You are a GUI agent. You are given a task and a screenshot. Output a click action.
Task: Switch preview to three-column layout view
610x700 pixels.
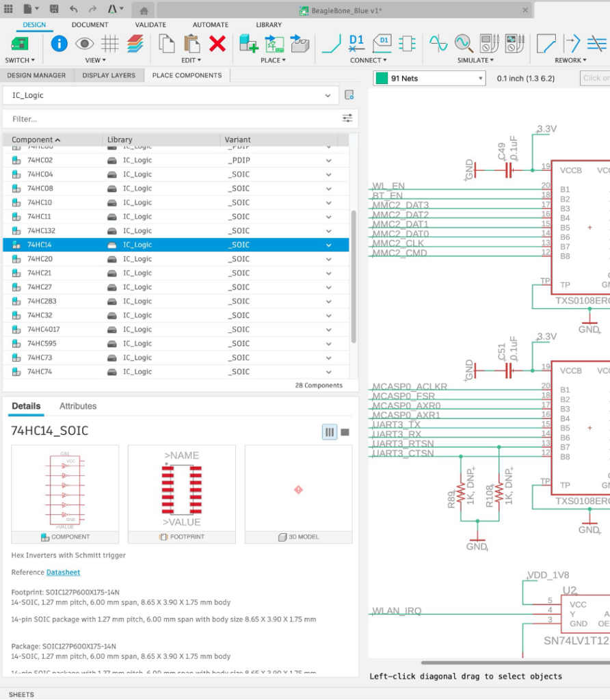(330, 432)
